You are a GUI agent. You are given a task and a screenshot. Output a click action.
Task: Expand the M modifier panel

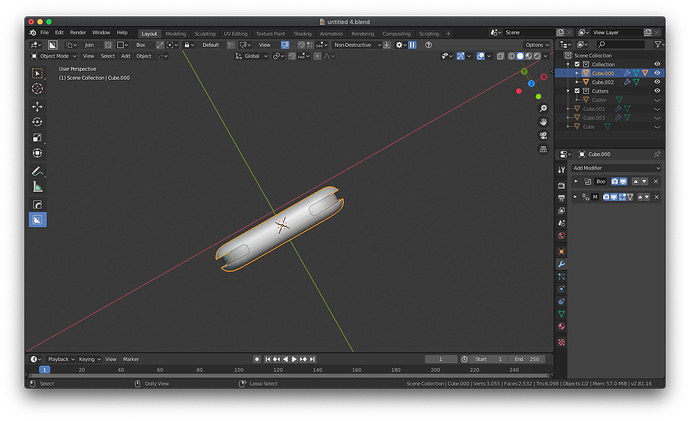pos(575,197)
